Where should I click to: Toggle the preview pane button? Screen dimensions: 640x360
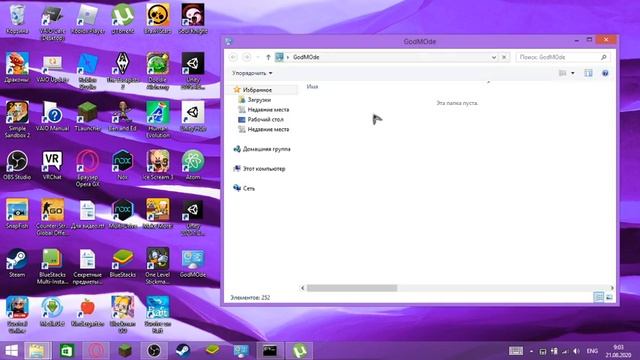(588, 73)
